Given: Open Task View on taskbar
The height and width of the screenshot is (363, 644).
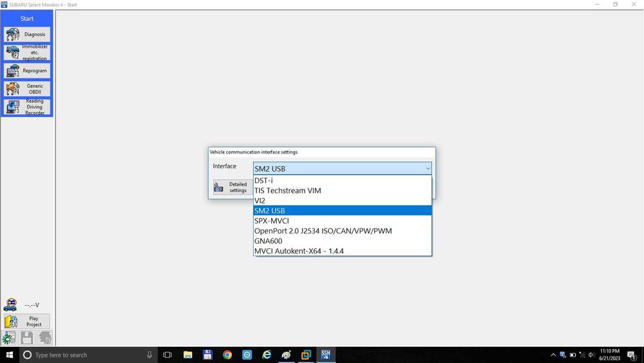Looking at the screenshot, I should tap(167, 355).
